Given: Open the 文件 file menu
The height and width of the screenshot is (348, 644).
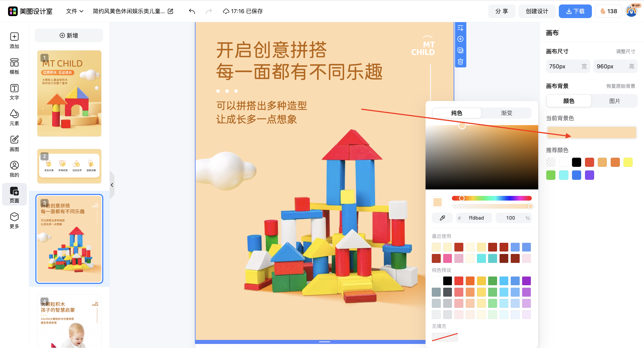Looking at the screenshot, I should pyautogui.click(x=74, y=11).
